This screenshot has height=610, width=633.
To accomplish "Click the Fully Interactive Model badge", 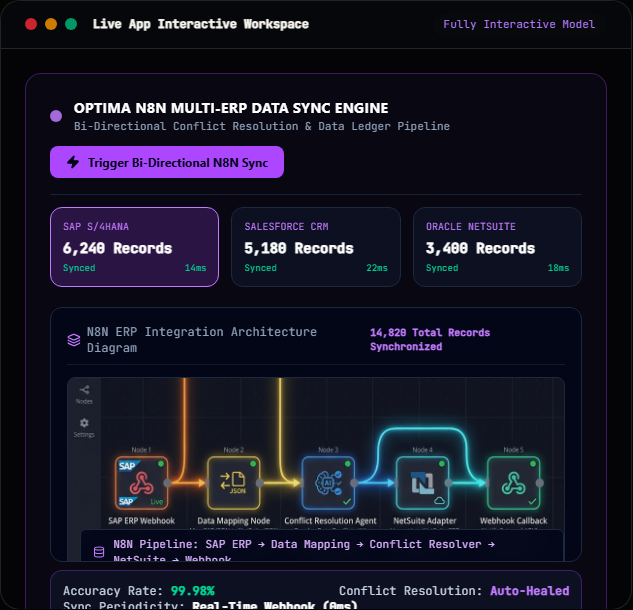I will 519,24.
